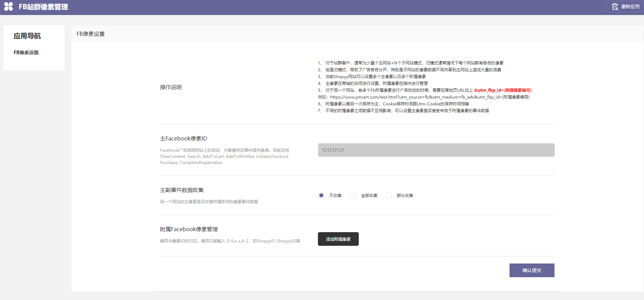Click instruction line 6 about Cookie保存时间
Viewport: 644px width, 300px height.
(393, 104)
